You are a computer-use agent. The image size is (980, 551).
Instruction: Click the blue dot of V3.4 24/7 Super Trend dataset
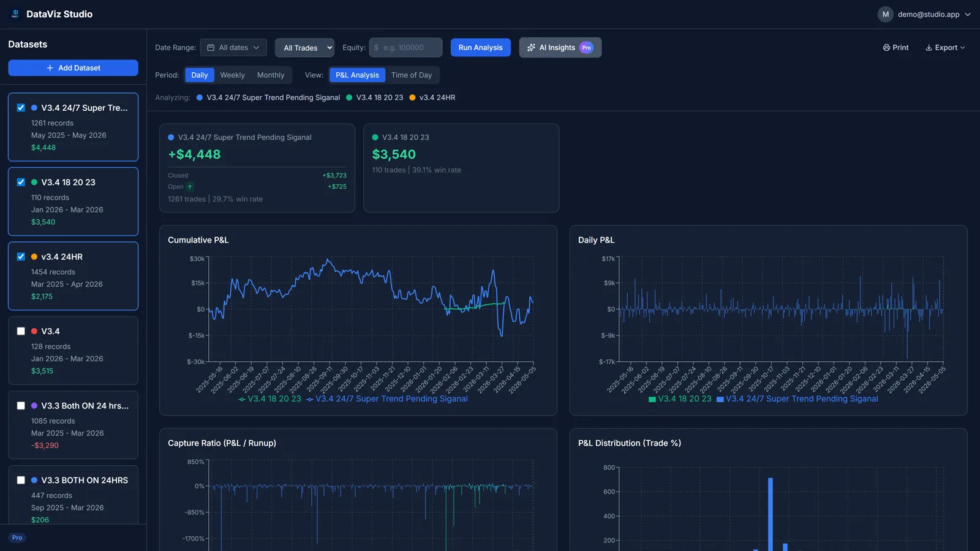point(34,108)
